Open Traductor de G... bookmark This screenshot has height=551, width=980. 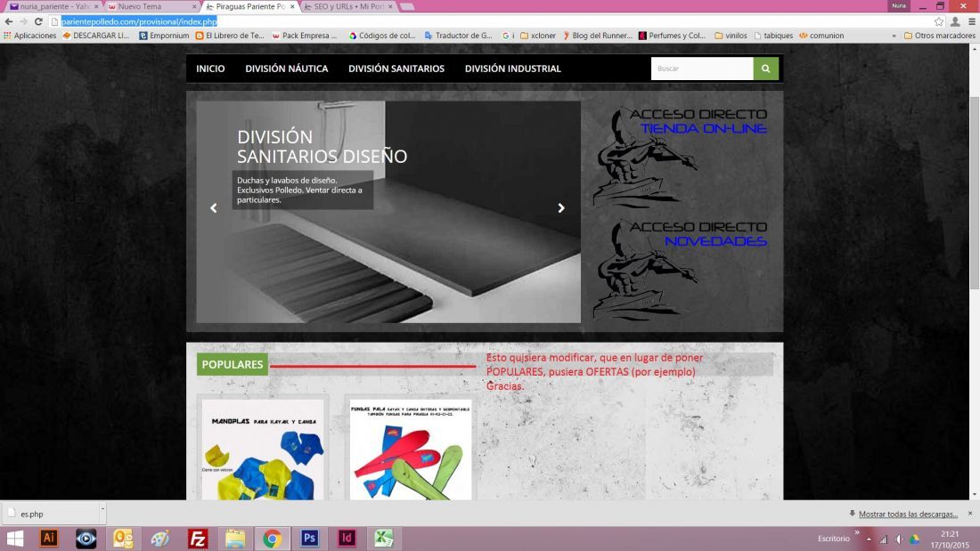pos(458,36)
